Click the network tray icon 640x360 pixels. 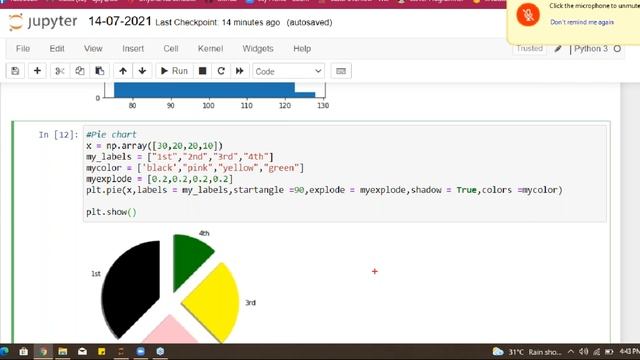596,352
